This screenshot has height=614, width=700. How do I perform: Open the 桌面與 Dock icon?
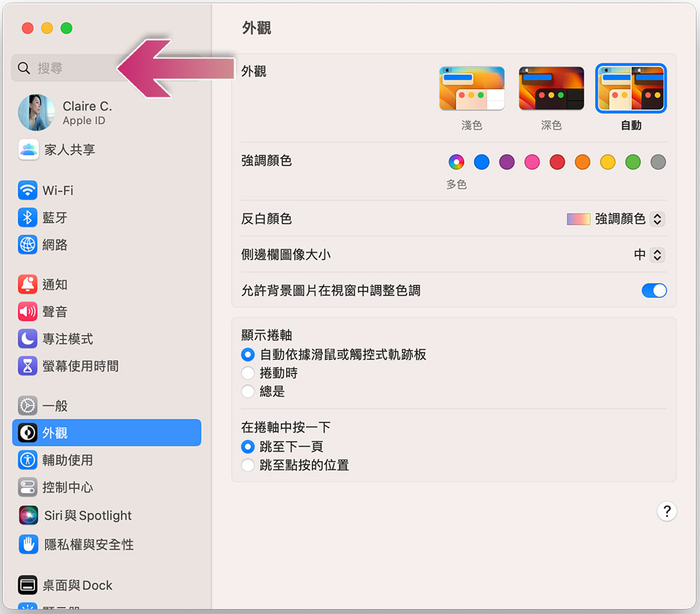click(x=28, y=585)
